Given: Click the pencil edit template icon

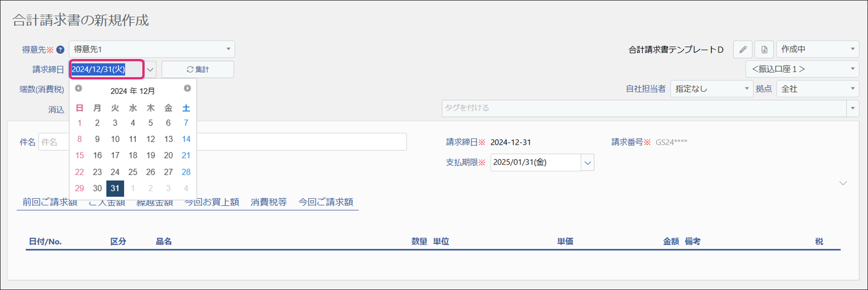Looking at the screenshot, I should pyautogui.click(x=742, y=49).
